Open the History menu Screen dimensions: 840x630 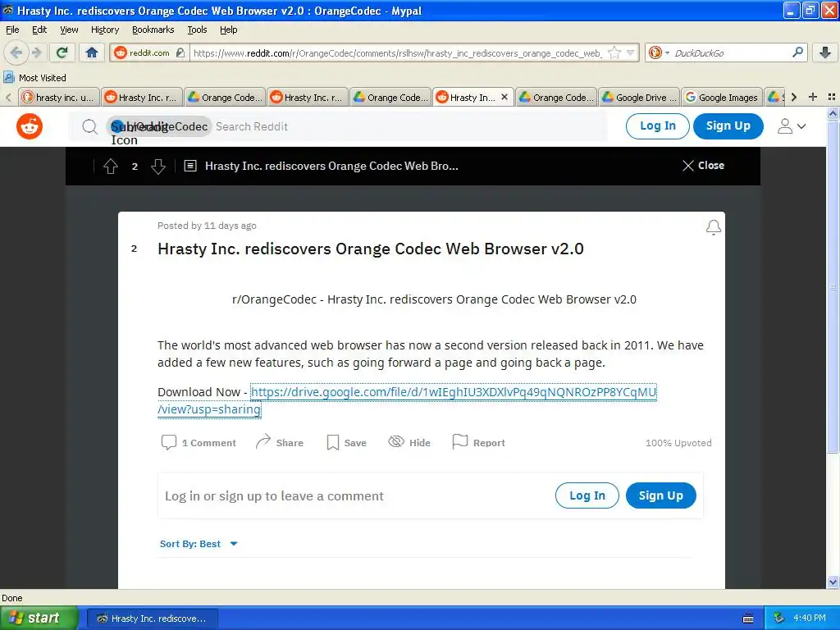click(104, 30)
